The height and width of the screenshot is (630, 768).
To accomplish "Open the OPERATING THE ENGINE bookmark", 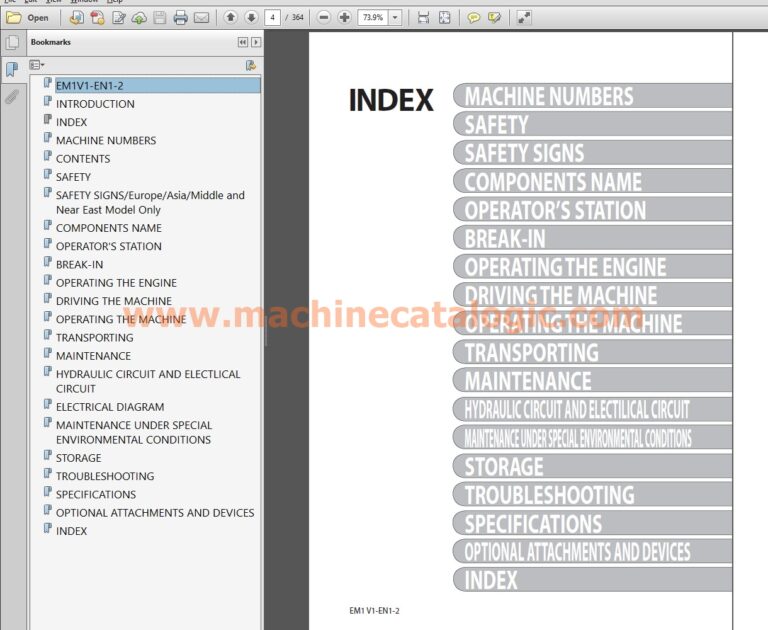I will click(116, 283).
